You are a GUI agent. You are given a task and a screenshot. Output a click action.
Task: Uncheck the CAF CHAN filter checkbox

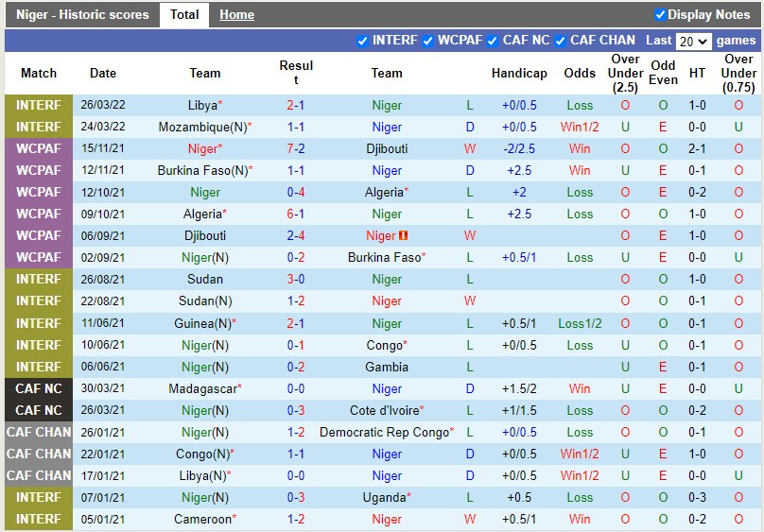tap(561, 41)
